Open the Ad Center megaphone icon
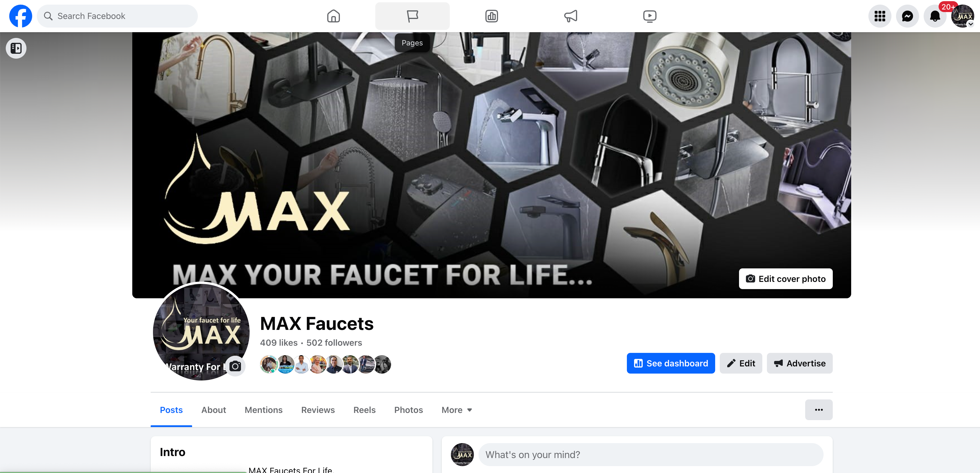This screenshot has height=473, width=980. (571, 16)
